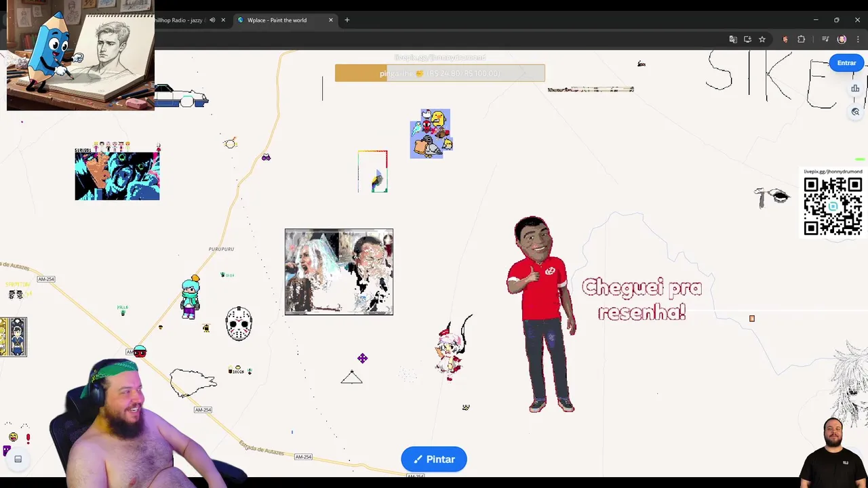Close the Wplace tab
This screenshot has height=488, width=868.
[331, 20]
